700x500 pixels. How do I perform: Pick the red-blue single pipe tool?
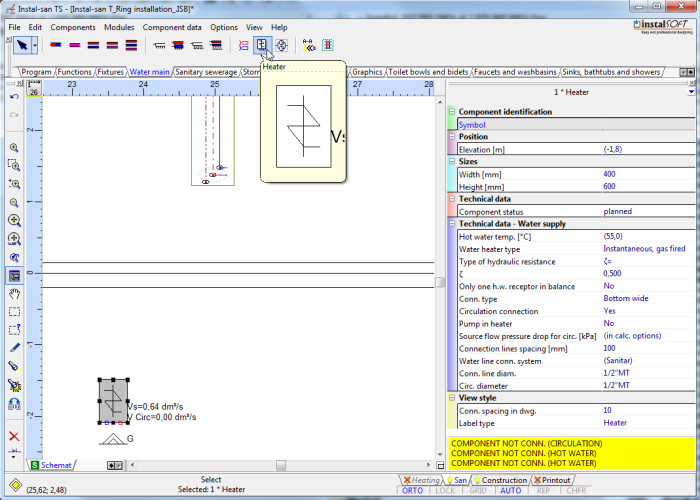pos(55,45)
